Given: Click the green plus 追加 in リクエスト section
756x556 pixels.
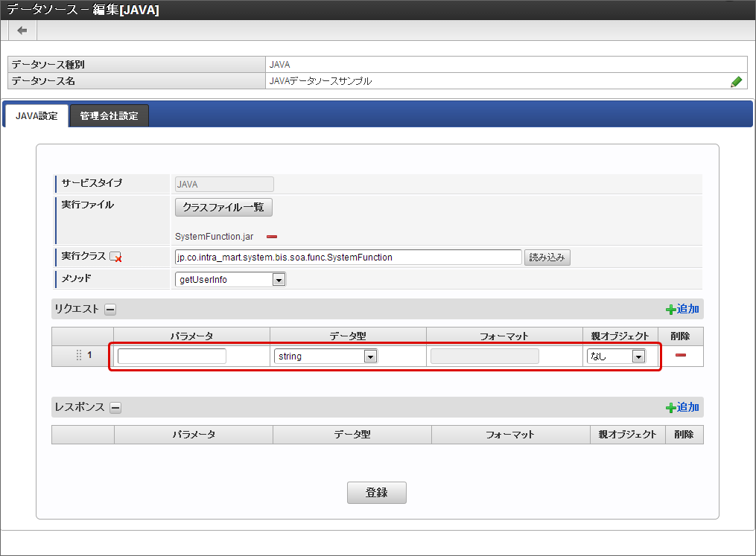Looking at the screenshot, I should [x=682, y=309].
